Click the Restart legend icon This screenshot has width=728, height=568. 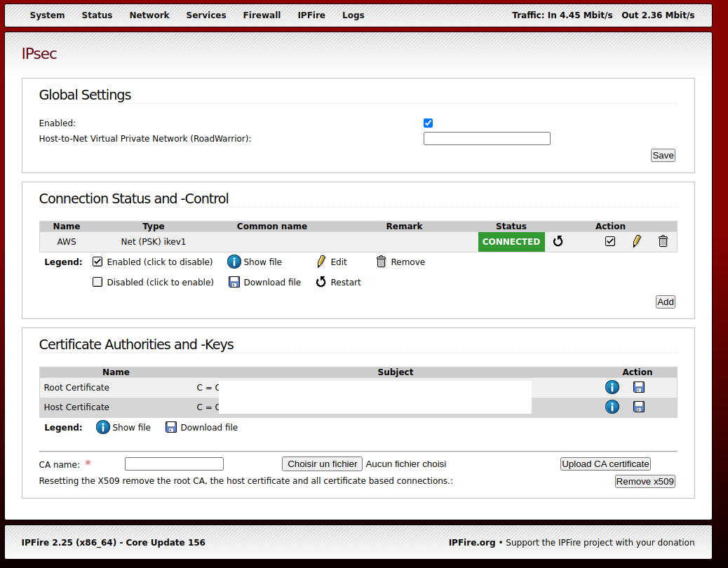point(321,282)
